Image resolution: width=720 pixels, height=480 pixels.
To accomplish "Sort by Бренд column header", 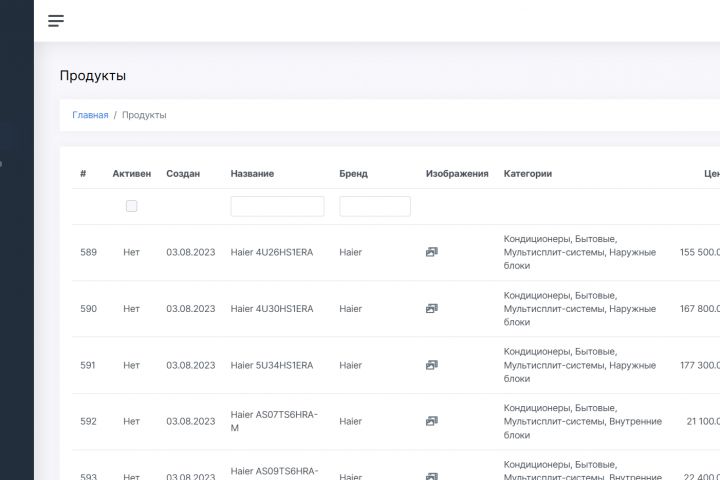I will pos(353,173).
